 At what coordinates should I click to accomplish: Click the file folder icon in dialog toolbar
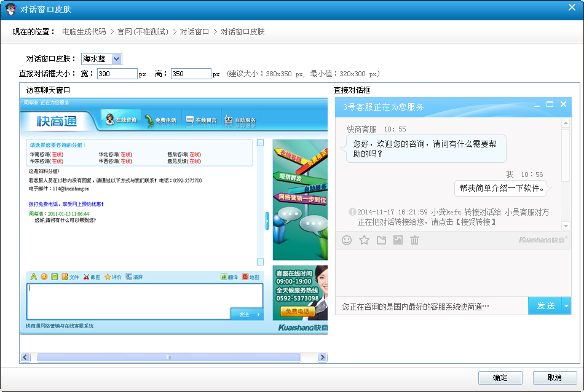(x=381, y=240)
